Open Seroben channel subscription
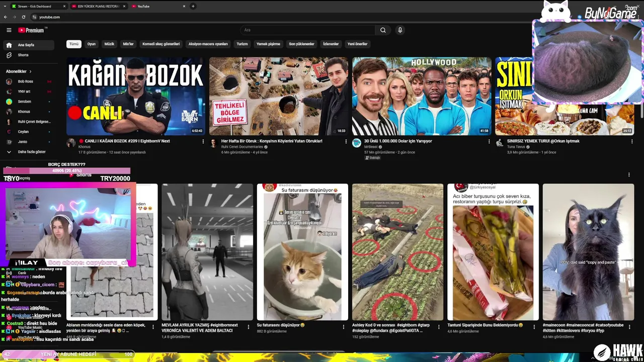The width and height of the screenshot is (644, 362). [x=28, y=102]
